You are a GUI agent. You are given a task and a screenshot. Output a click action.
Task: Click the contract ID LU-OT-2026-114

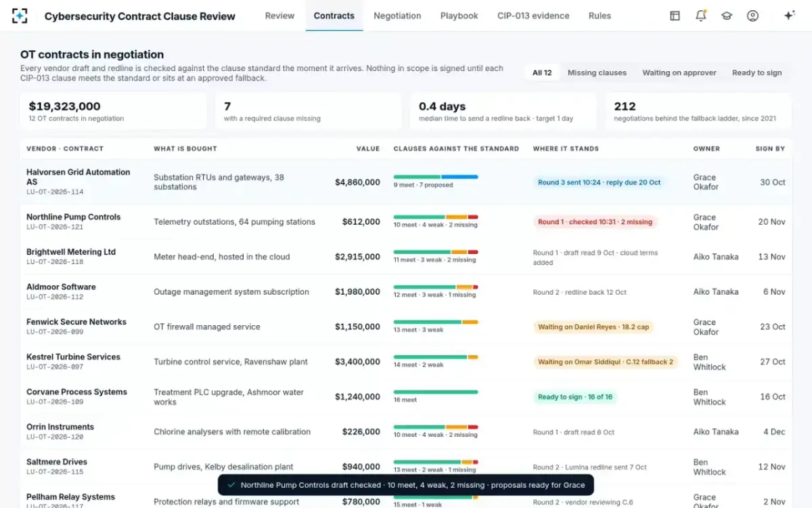point(55,192)
